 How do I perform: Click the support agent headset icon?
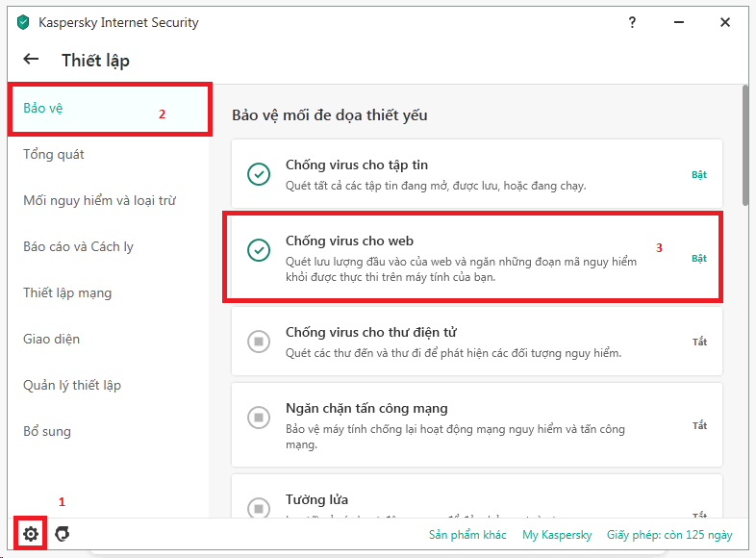click(x=63, y=534)
